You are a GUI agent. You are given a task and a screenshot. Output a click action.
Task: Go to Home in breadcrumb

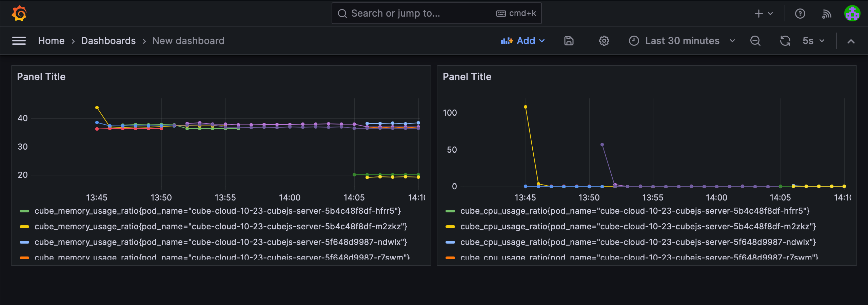click(51, 41)
